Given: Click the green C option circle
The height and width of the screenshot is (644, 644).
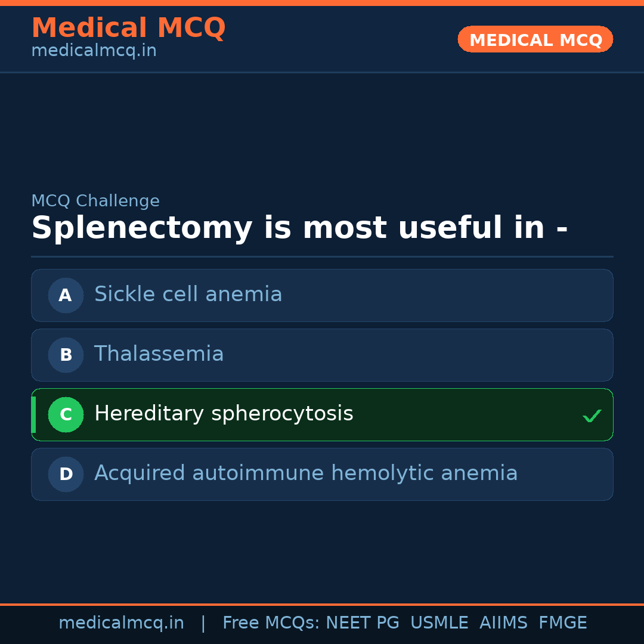Looking at the screenshot, I should coord(66,414).
